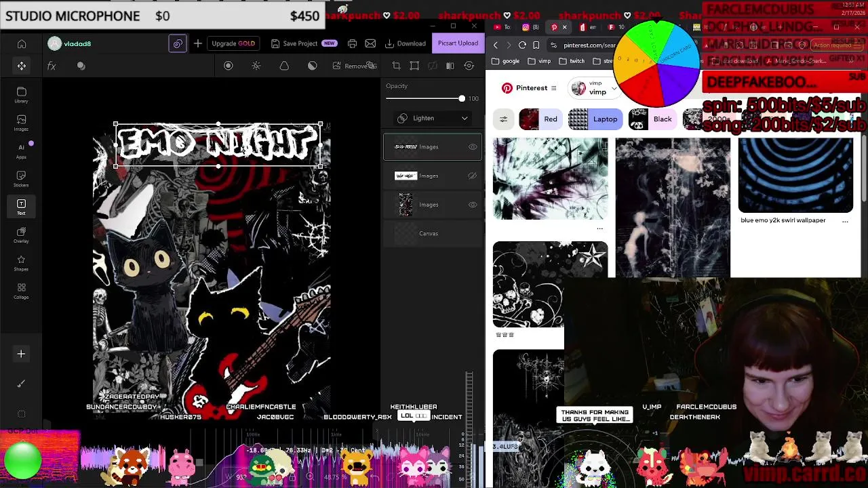Open the vimp bookmarks folder
The height and width of the screenshot is (488, 868).
coord(538,61)
